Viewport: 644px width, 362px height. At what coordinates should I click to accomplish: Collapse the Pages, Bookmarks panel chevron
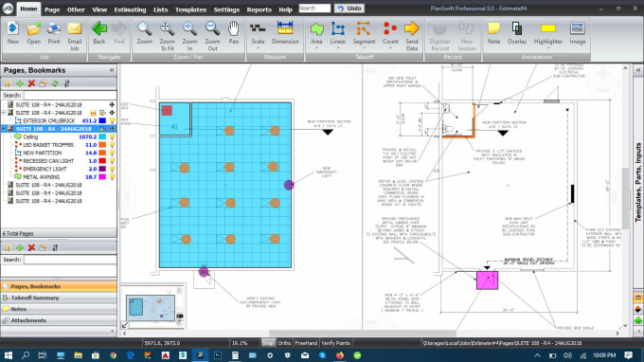pos(112,70)
